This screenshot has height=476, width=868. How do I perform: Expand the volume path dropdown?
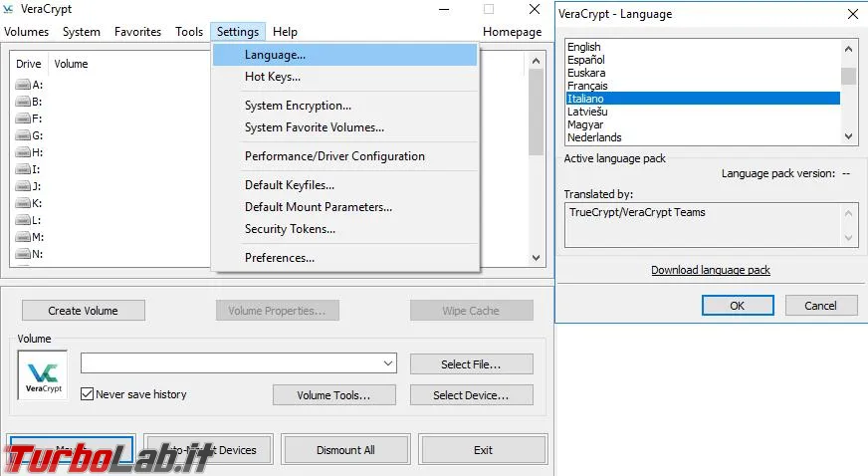(x=387, y=363)
